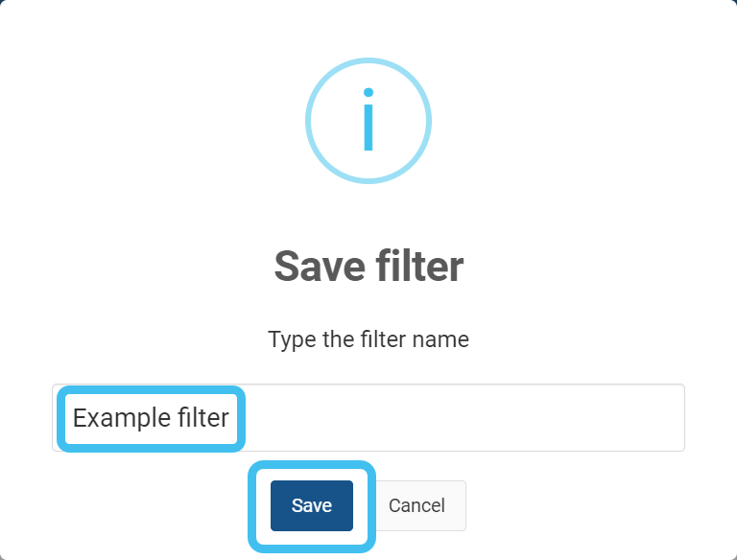Click the word 'Example' in the input
Viewport: 737px width, 560px height.
[x=111, y=418]
